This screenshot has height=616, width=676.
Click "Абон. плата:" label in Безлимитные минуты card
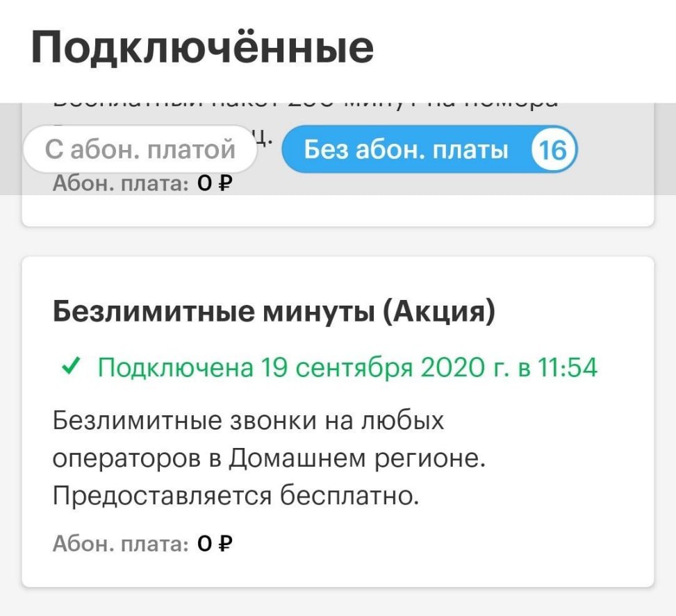tap(121, 544)
